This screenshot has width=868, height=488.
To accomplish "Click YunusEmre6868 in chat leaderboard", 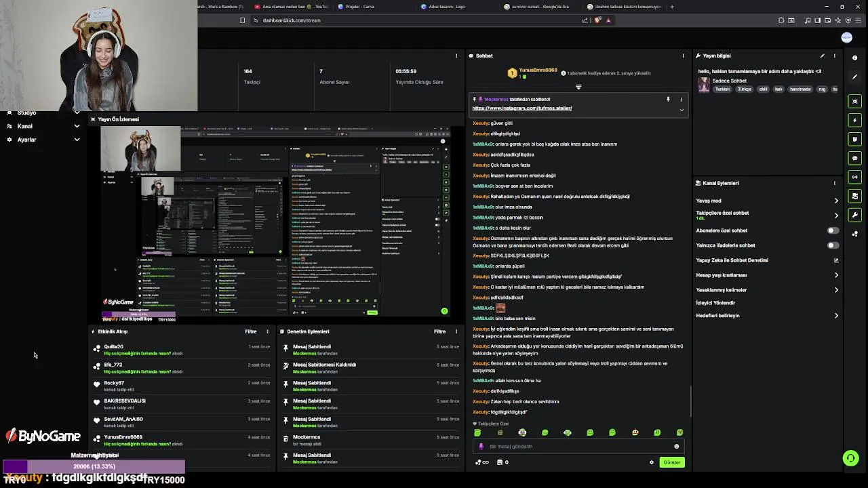I will (x=538, y=70).
